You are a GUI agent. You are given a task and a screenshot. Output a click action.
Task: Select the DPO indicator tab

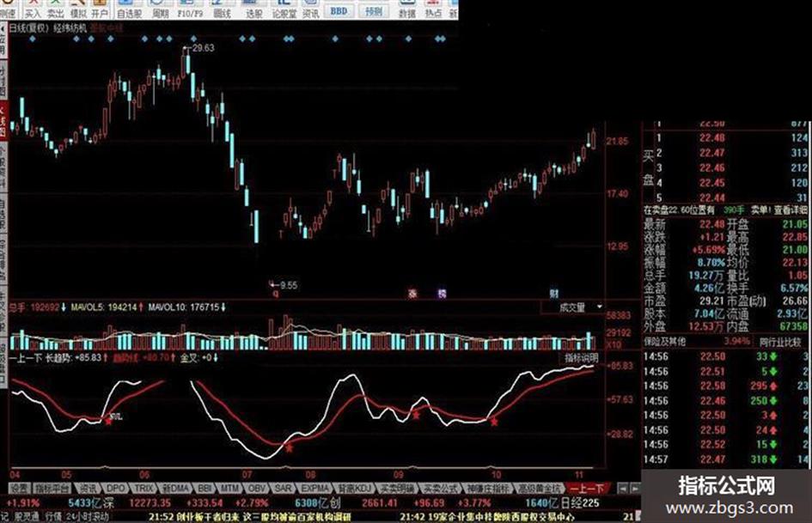(x=115, y=489)
